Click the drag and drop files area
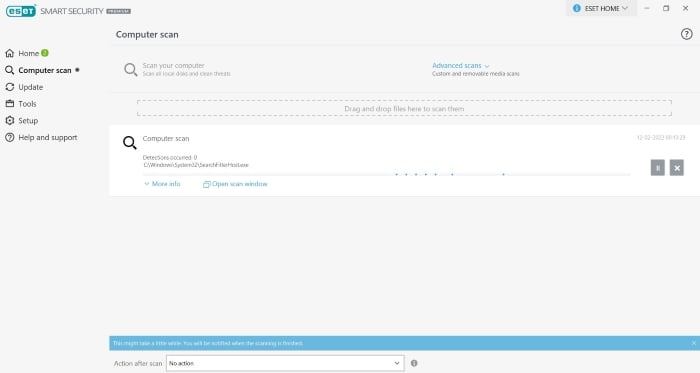 click(x=404, y=108)
